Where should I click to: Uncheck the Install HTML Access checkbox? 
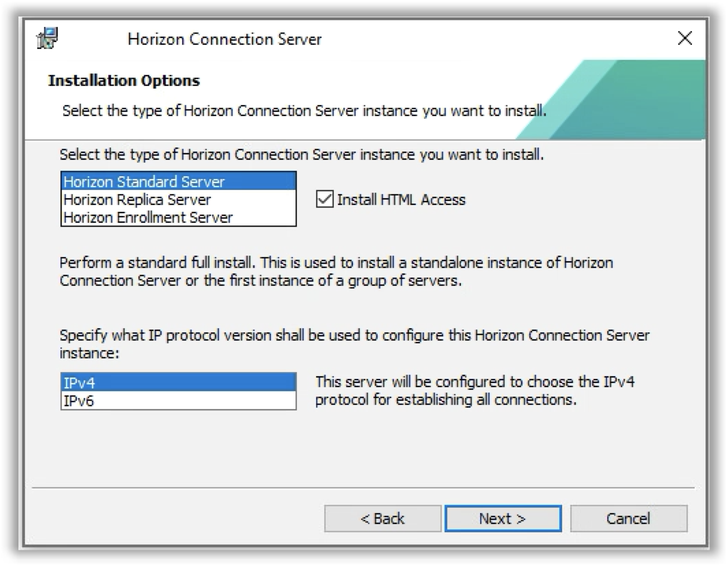(325, 199)
